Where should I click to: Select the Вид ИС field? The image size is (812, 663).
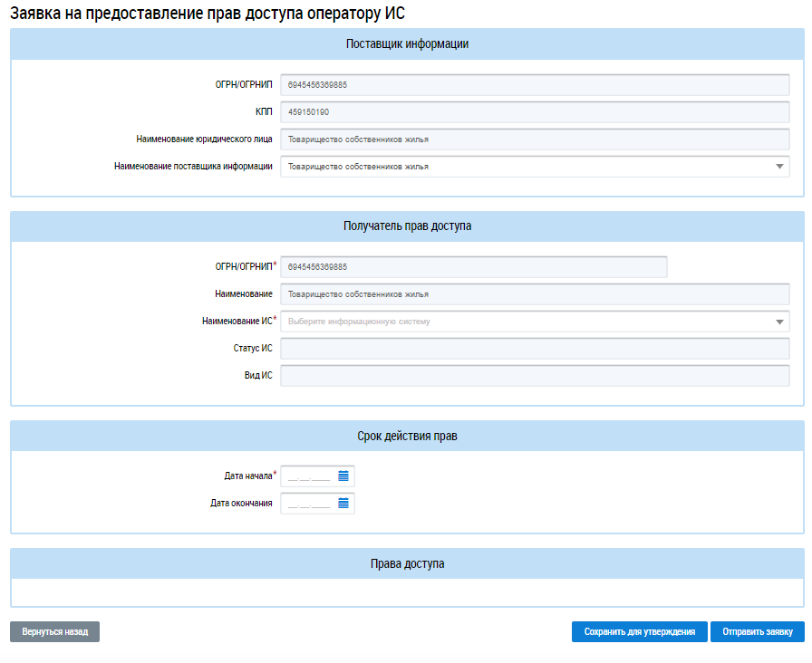coord(535,376)
